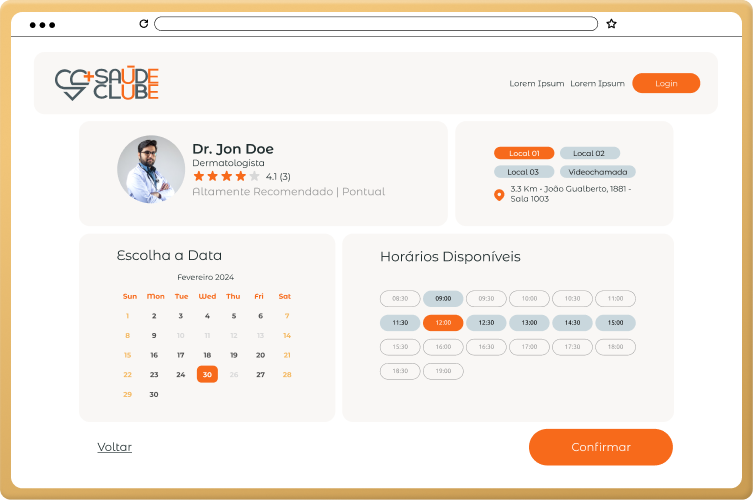Viewport: 753px width, 500px height.
Task: Click the browser address bar
Action: pyautogui.click(x=375, y=23)
